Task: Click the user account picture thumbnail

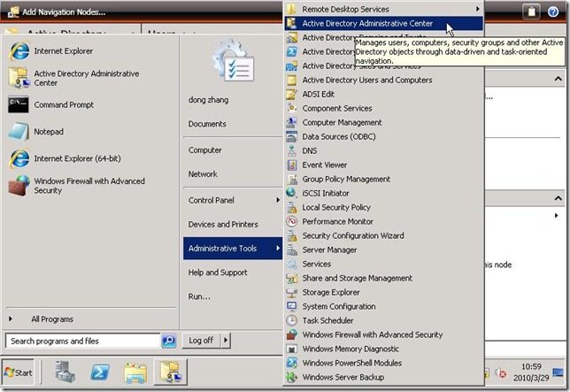Action: click(234, 60)
